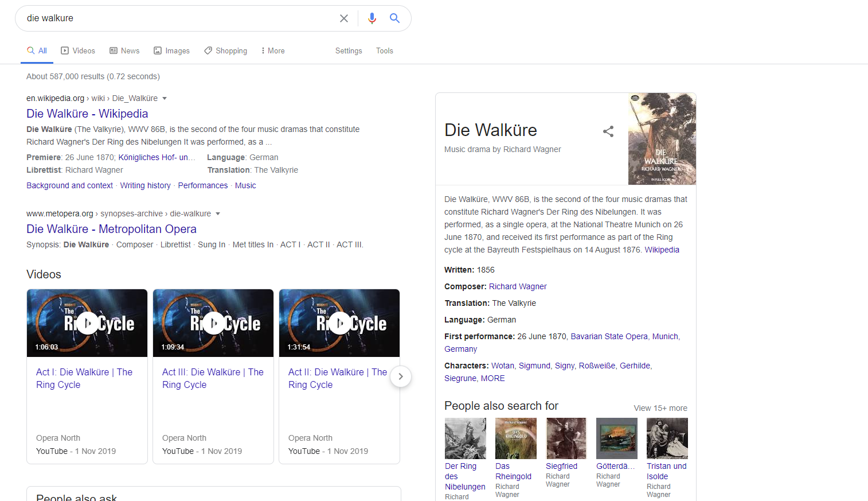The height and width of the screenshot is (501, 868).
Task: Switch to the Images tab
Action: [x=171, y=51]
